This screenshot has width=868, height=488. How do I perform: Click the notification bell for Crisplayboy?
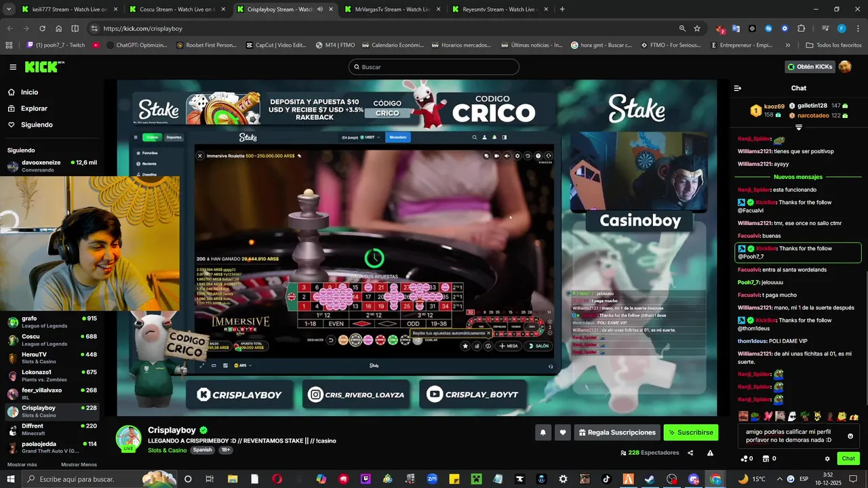(x=542, y=432)
